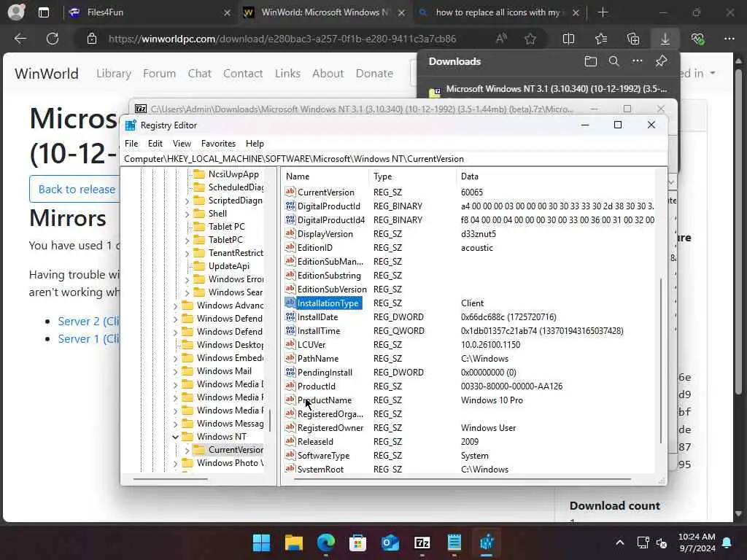
Task: Select the CurrentVersion value entry icon
Action: tap(290, 192)
